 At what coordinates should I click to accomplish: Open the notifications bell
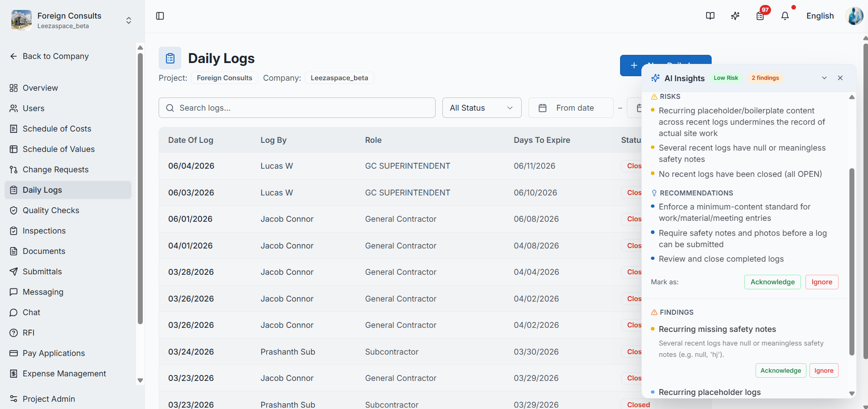pos(785,16)
